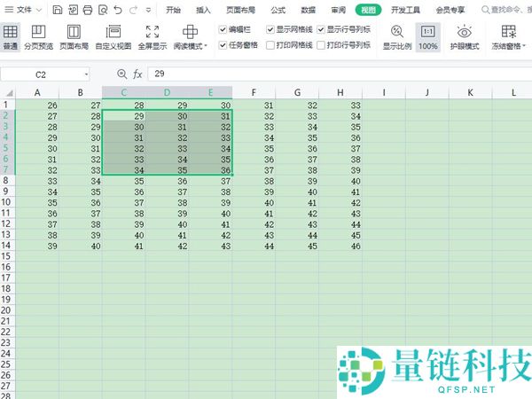Open the Review (审阅) tab
The image size is (532, 399).
[339, 10]
